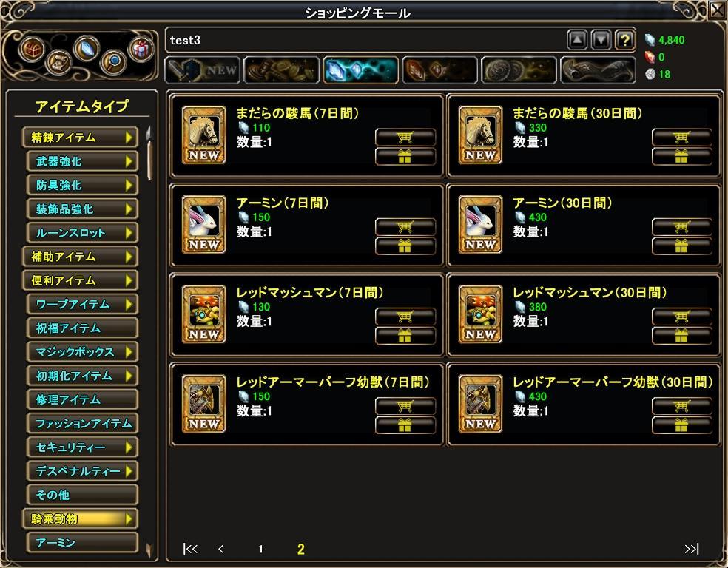Click the treasure chest icon in top-left panel
The height and width of the screenshot is (568, 728).
coord(32,48)
